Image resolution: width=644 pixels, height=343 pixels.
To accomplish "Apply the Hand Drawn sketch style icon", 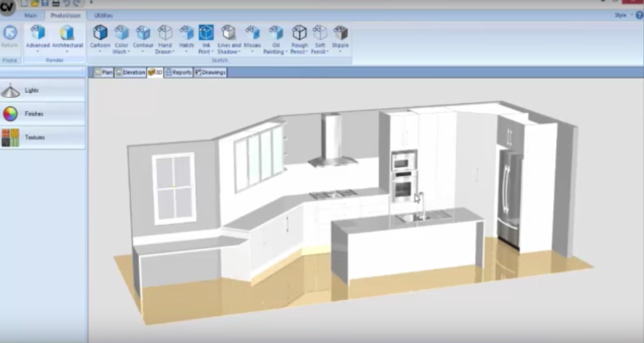I will click(x=165, y=33).
